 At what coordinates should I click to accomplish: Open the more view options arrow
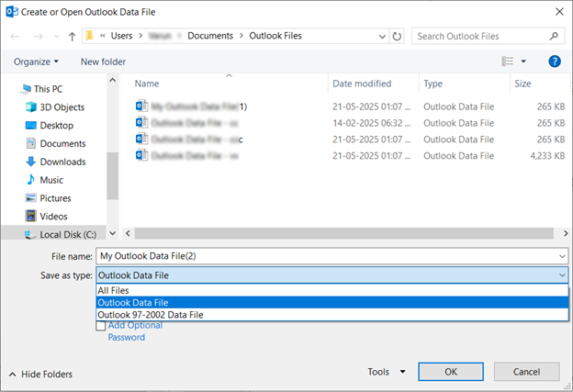(x=523, y=61)
